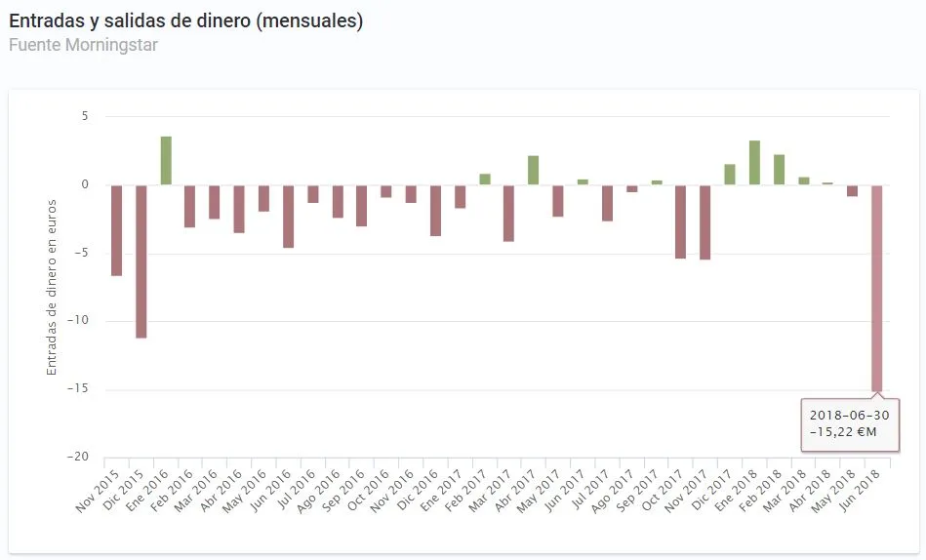926x560 pixels.
Task: Select the Dic 2016 red bar
Action: tap(435, 210)
